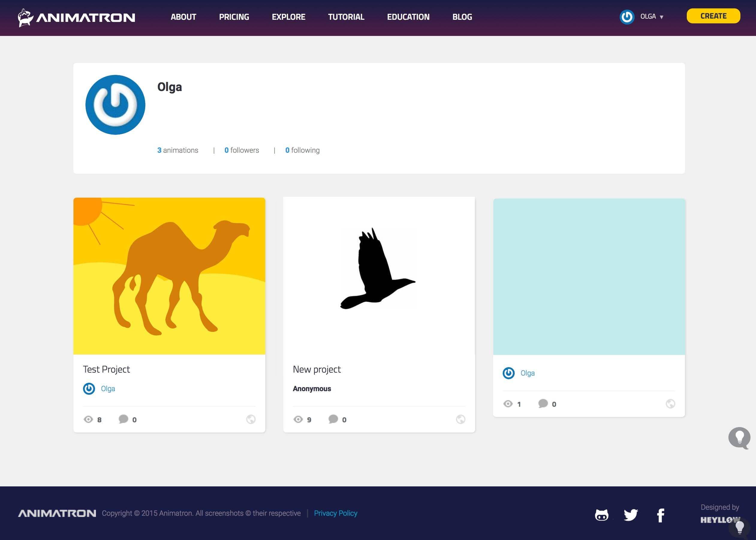Open the lightbulb feedback widget at right edge
Viewport: 756px width, 540px height.
tap(739, 438)
